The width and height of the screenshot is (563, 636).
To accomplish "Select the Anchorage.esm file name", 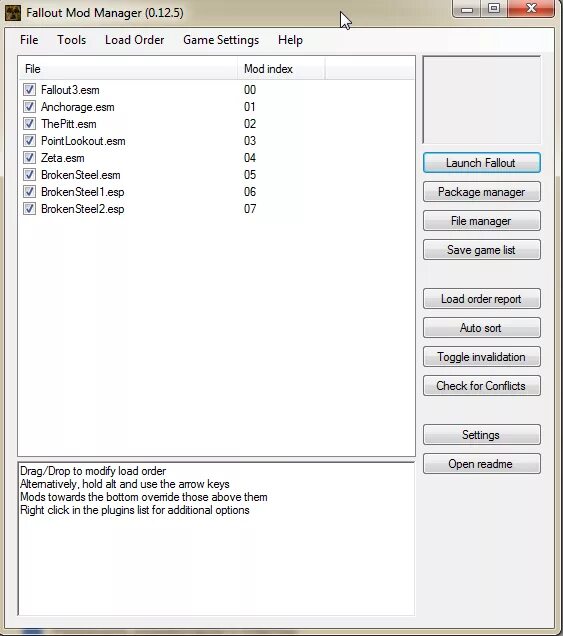I will pyautogui.click(x=77, y=107).
